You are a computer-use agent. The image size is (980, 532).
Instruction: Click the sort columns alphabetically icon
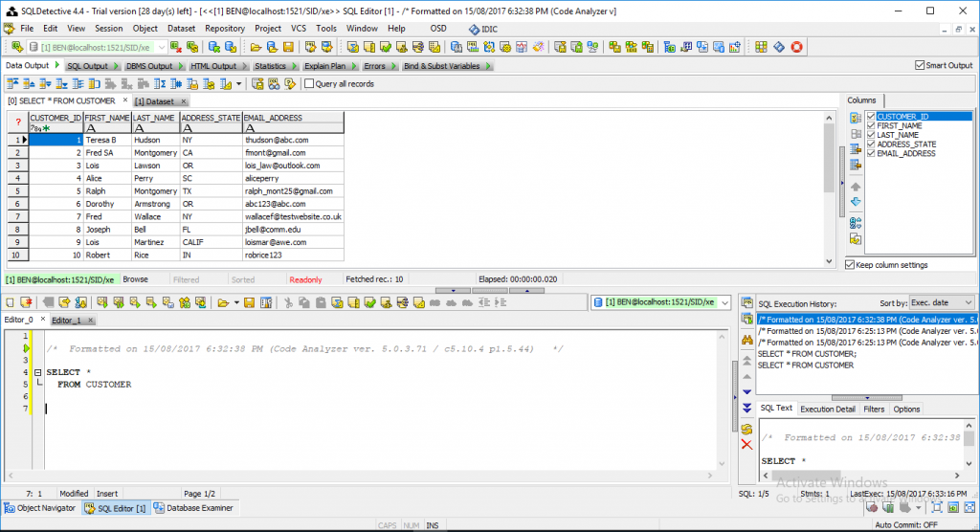click(x=856, y=222)
